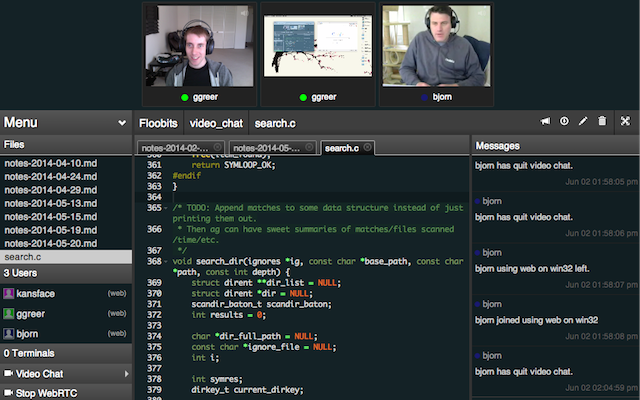This screenshot has width=640, height=400.
Task: Click 'scandir_baton_t scandir_baton;' on line 371
Action: 261,304
